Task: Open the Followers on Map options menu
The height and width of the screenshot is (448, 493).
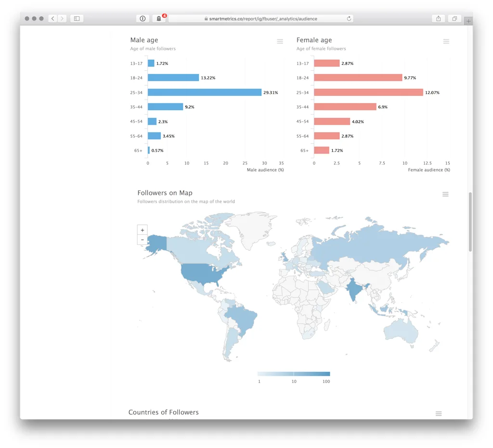Action: pyautogui.click(x=445, y=194)
